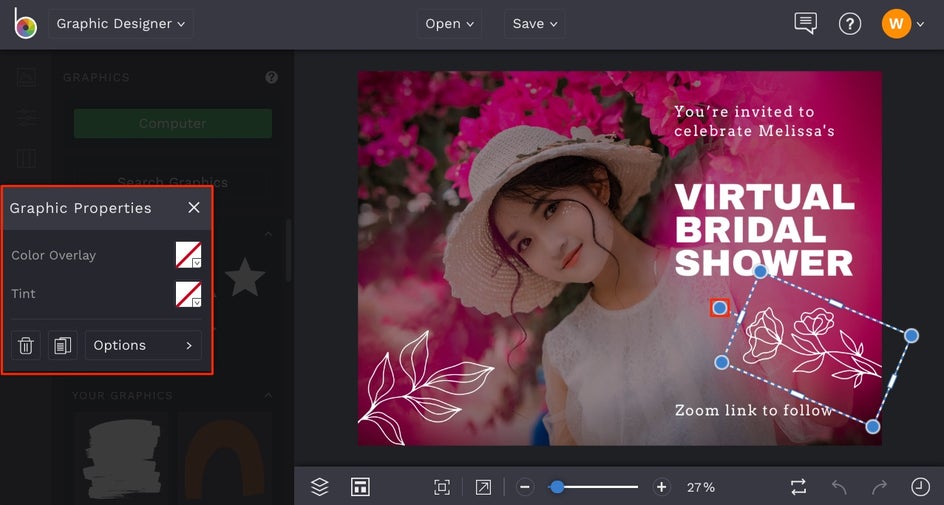
Task: Open the Tint color swatch
Action: tap(188, 294)
